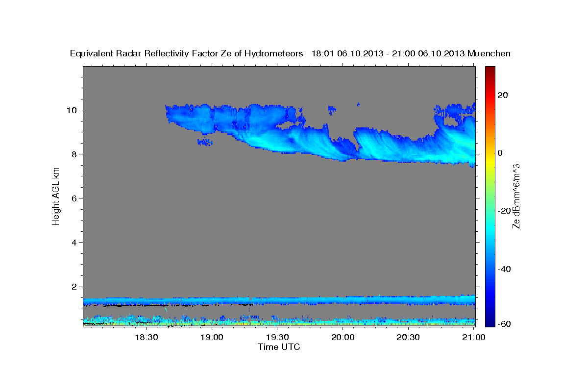The height and width of the screenshot is (392, 588).
Task: Click the colorbar label 0
Action: (500, 153)
